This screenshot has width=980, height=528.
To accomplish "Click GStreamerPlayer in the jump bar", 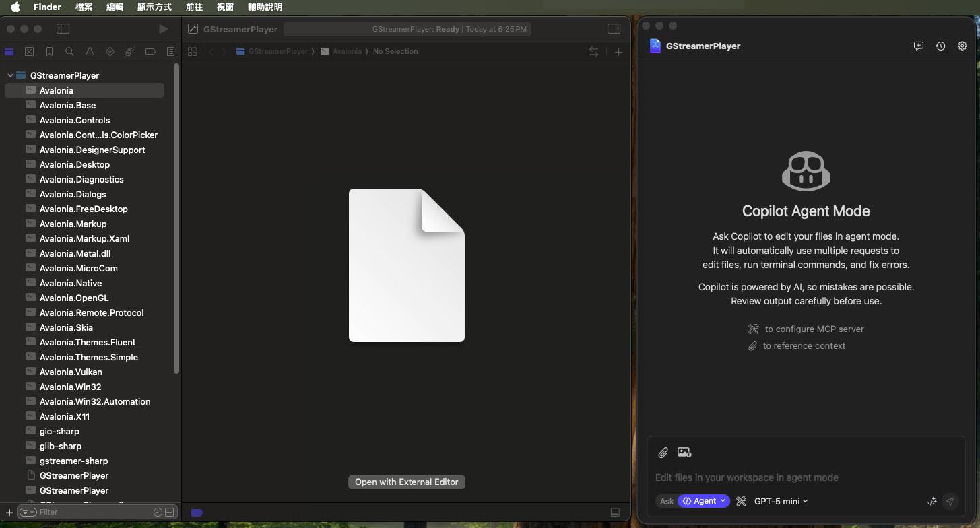I will (272, 51).
